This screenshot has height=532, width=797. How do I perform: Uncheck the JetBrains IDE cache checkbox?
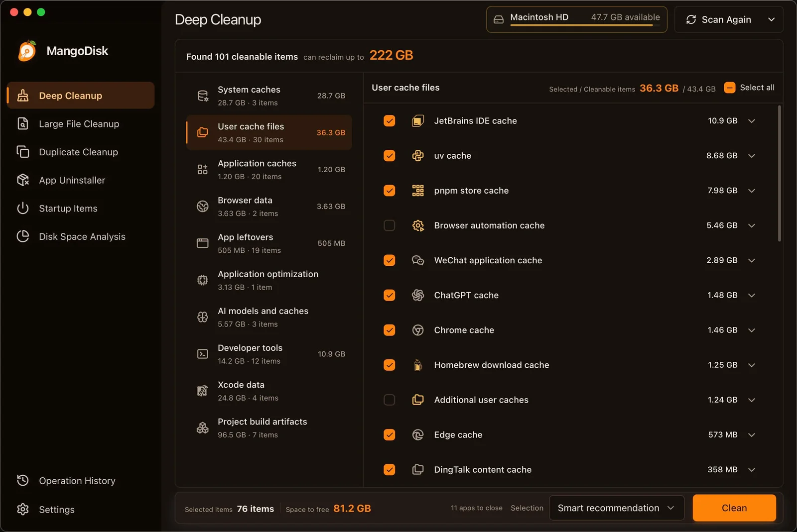point(390,121)
